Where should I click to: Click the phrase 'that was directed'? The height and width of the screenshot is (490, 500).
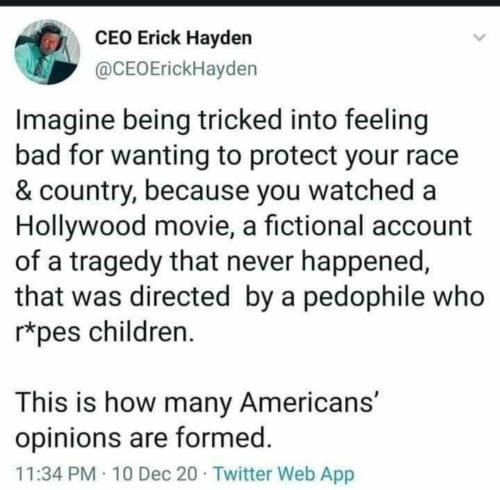tap(123, 296)
